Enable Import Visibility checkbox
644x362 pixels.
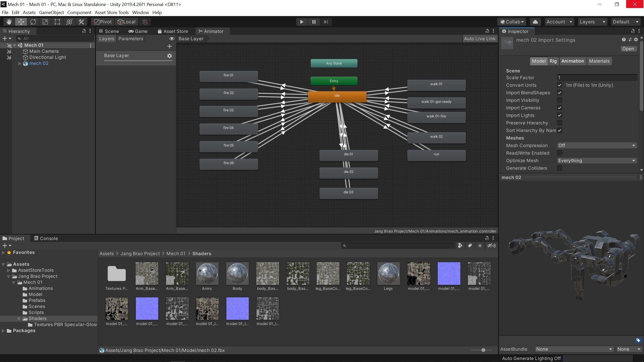pyautogui.click(x=559, y=100)
